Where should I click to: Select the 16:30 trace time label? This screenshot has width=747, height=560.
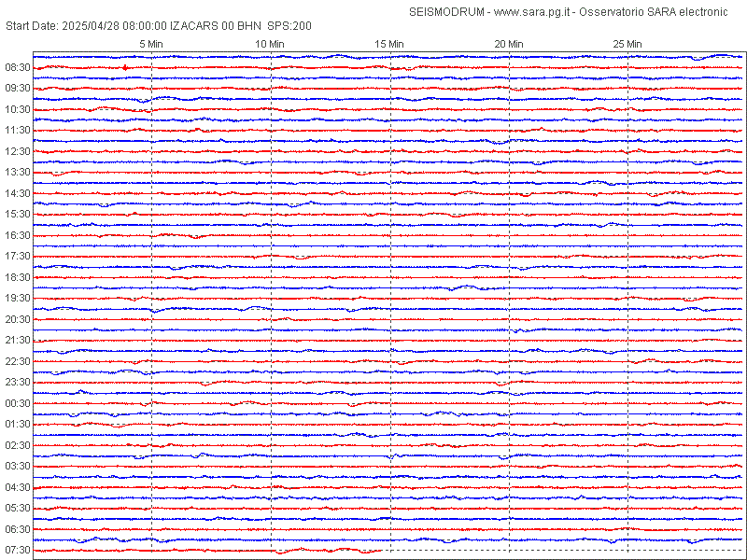point(18,235)
